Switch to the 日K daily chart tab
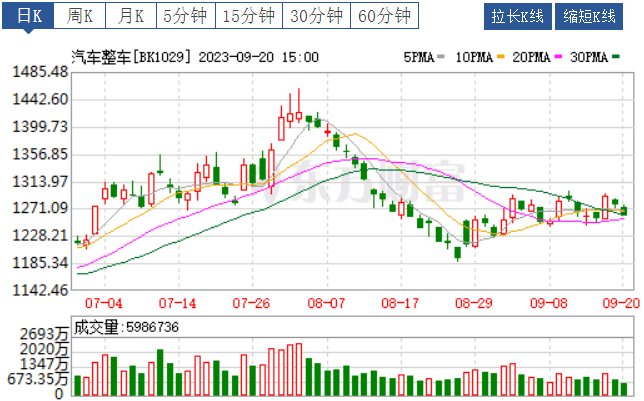 click(27, 16)
